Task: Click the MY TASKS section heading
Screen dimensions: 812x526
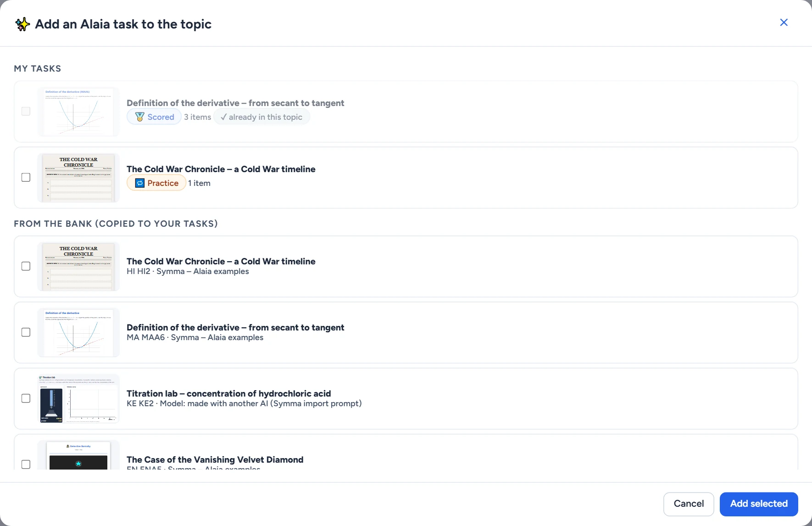Action: click(37, 68)
